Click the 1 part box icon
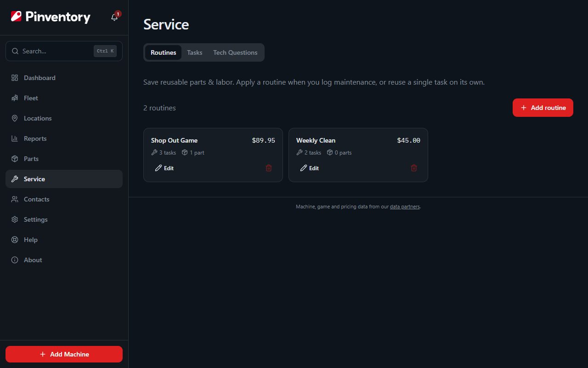The image size is (588, 368). (185, 152)
